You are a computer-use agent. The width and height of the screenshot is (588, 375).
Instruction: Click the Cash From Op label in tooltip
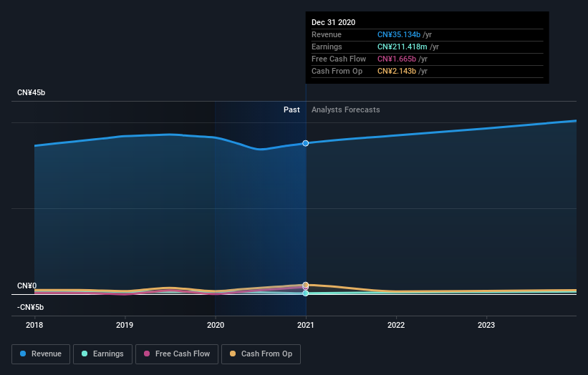point(337,71)
